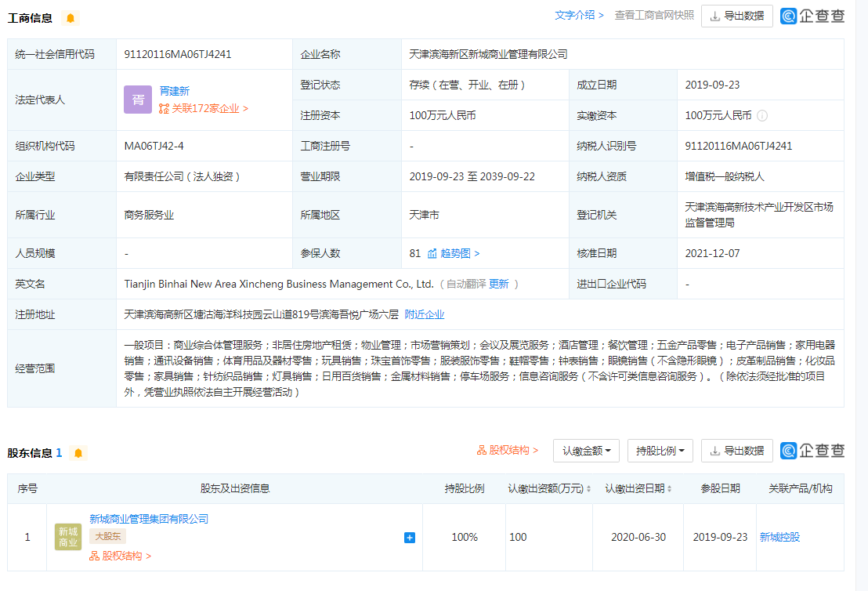Click the 企查查 logo in 股东信息 header
The height and width of the screenshot is (591, 868).
pos(812,451)
